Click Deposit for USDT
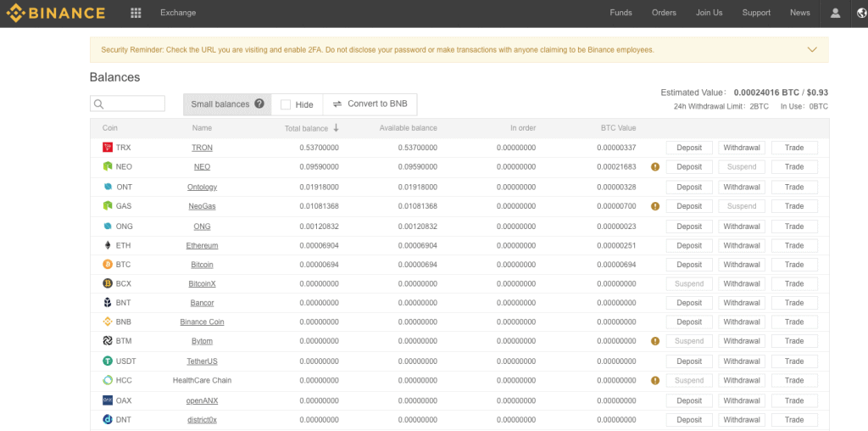This screenshot has height=431, width=868. click(689, 361)
